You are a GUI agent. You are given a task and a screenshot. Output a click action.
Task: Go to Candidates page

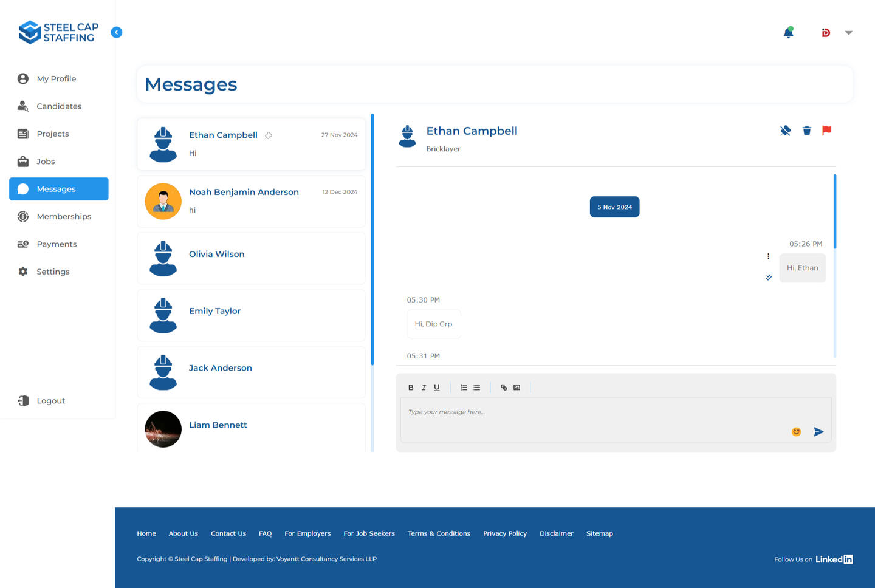point(58,106)
